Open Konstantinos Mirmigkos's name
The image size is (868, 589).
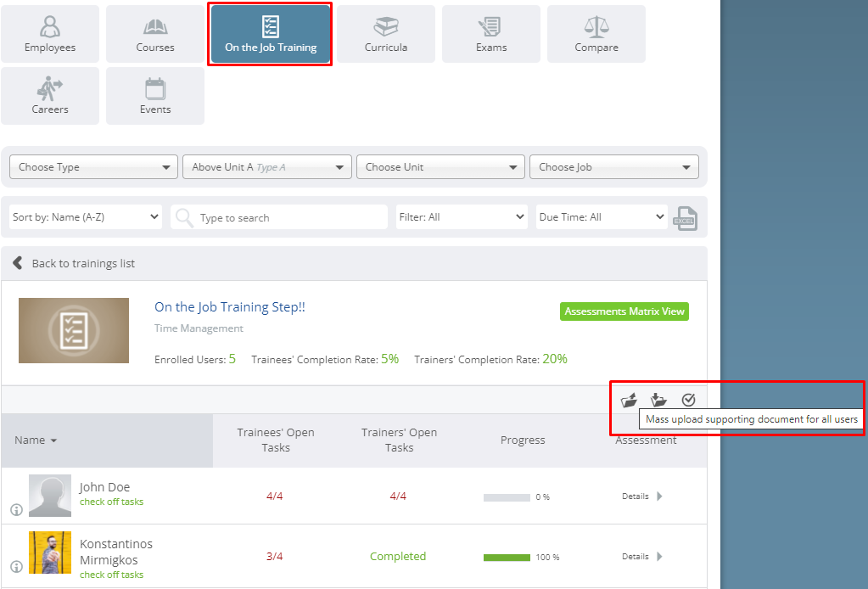coord(116,552)
